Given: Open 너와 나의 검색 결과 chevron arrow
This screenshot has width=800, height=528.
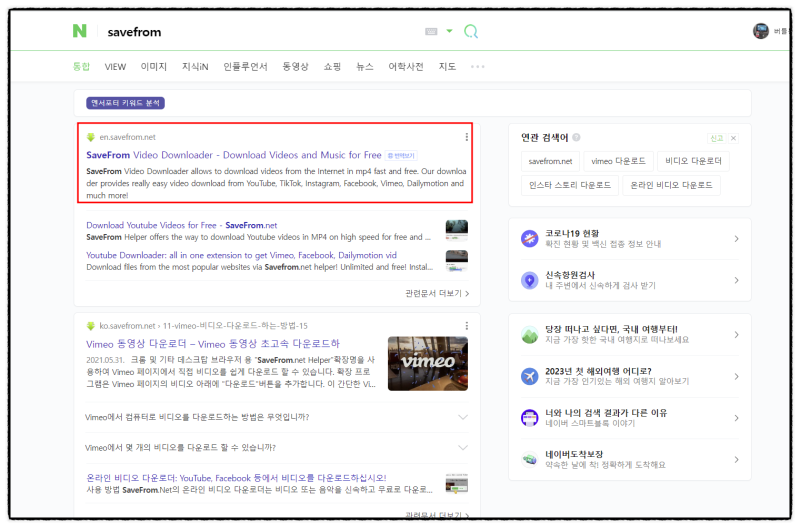Looking at the screenshot, I should (x=736, y=418).
